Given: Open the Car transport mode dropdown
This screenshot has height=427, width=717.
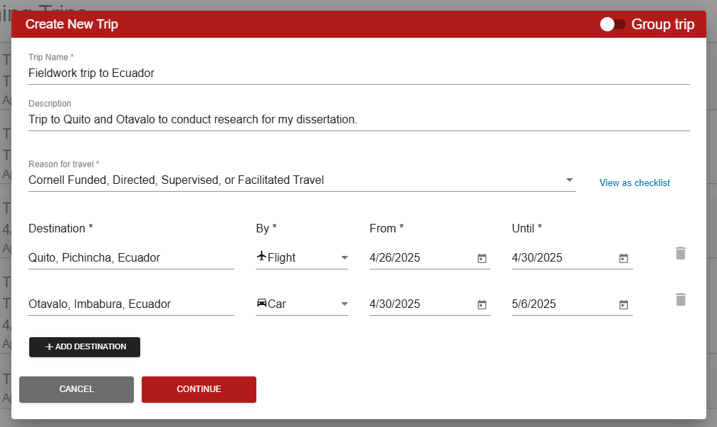Looking at the screenshot, I should 302,304.
